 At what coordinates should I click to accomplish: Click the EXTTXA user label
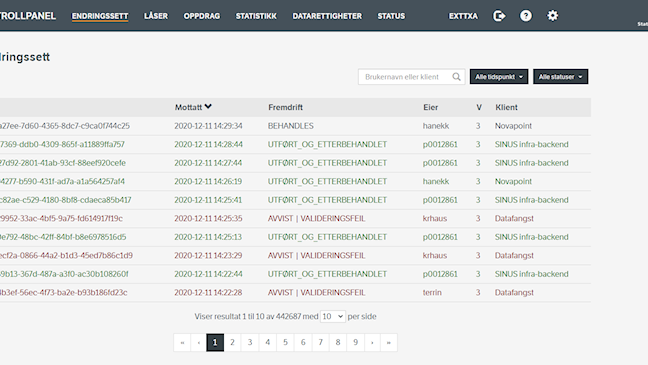(463, 16)
